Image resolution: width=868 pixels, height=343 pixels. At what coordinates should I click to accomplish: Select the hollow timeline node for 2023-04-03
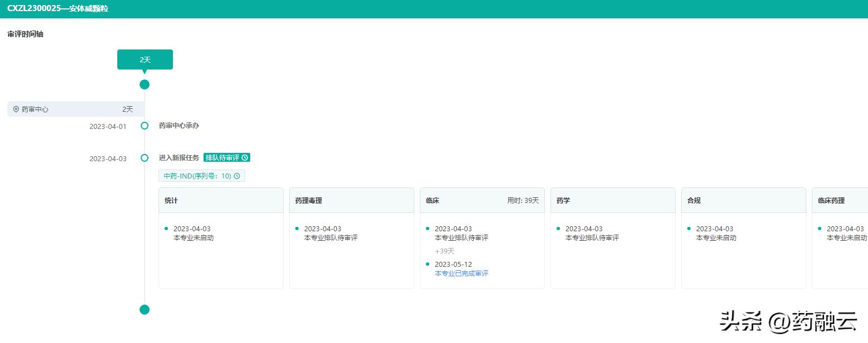[145, 158]
